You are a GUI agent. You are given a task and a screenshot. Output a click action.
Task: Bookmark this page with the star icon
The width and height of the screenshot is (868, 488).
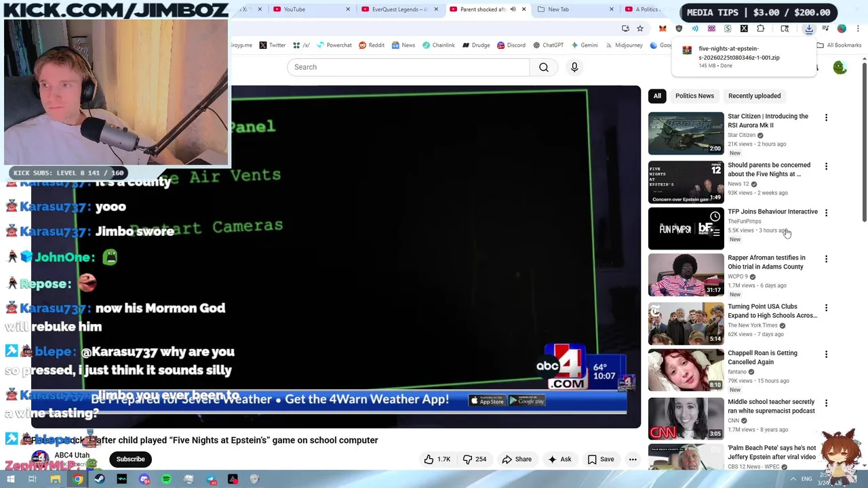[639, 28]
